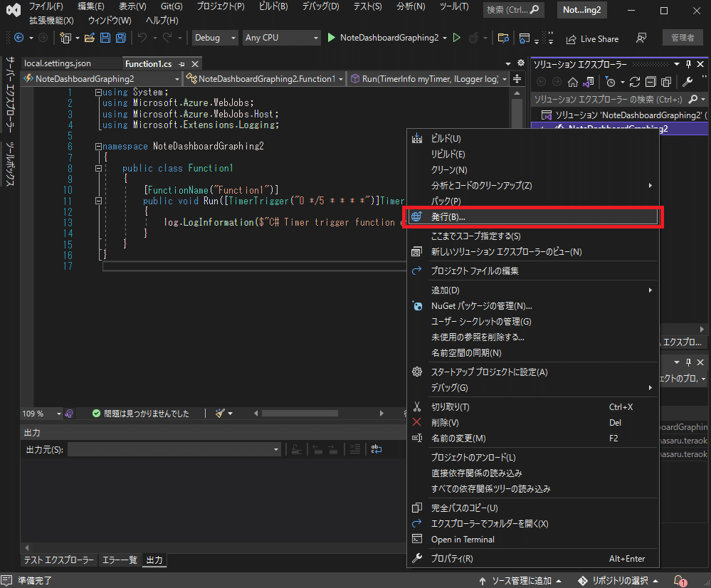The height and width of the screenshot is (588, 711).
Task: Open the ファイル(F) menu in menu bar
Action: click(x=46, y=6)
